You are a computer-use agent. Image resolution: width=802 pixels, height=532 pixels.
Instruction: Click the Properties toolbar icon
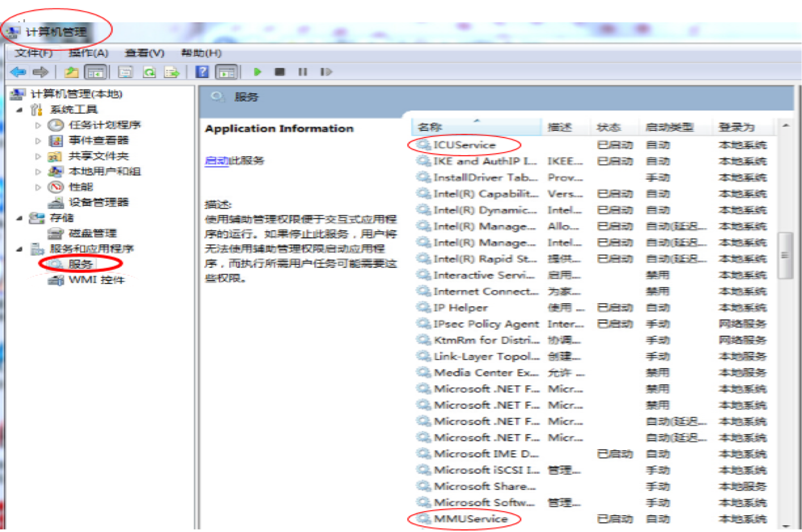126,72
